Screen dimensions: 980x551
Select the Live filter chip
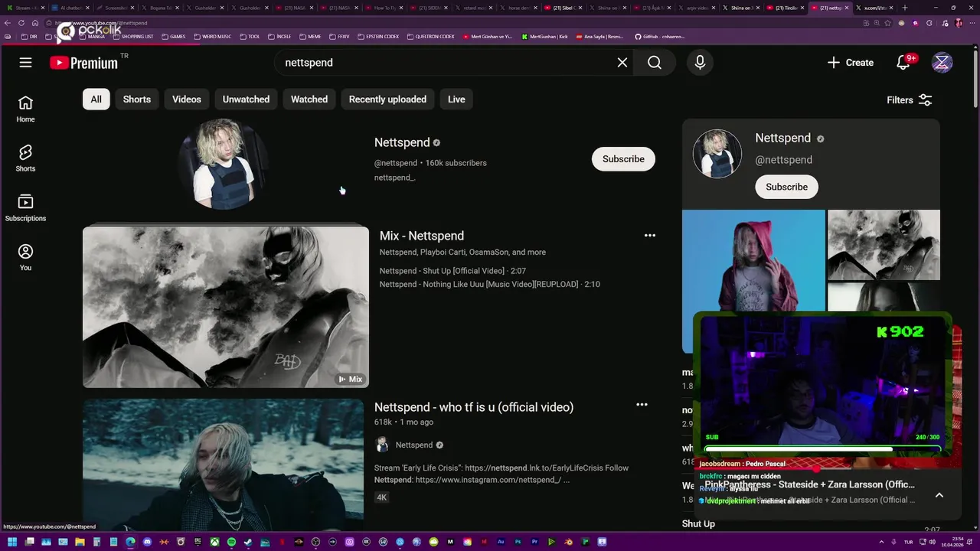point(456,99)
